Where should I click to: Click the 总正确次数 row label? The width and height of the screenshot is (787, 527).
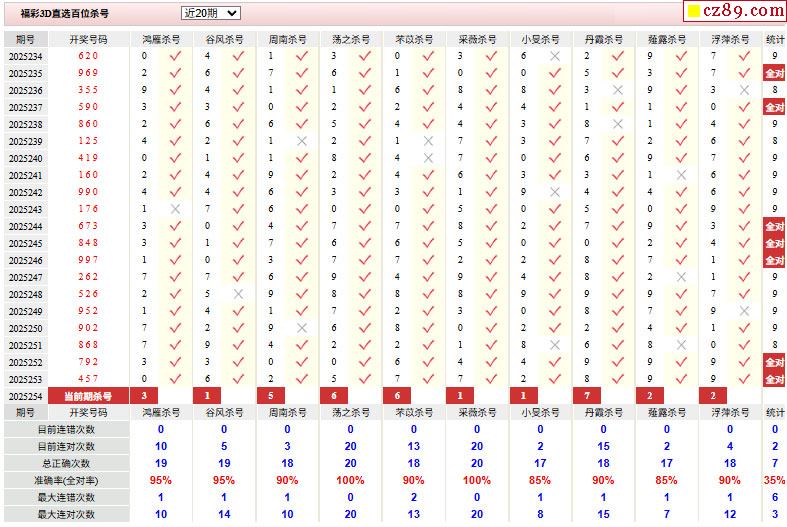pyautogui.click(x=66, y=464)
